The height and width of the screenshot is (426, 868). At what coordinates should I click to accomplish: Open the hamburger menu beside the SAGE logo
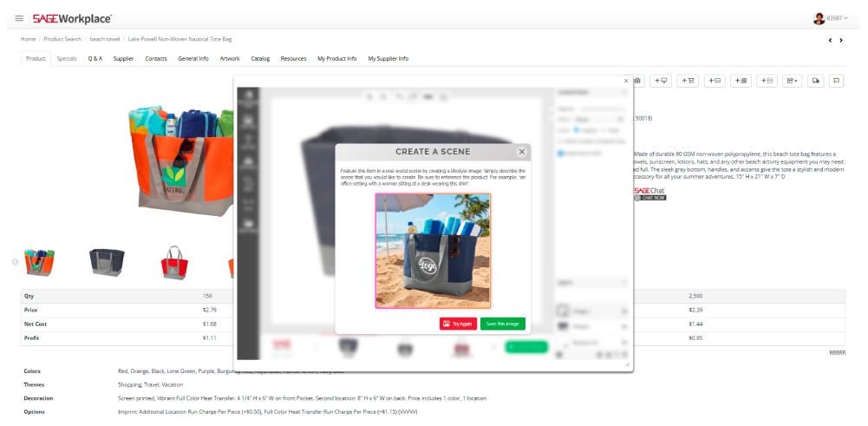click(19, 18)
